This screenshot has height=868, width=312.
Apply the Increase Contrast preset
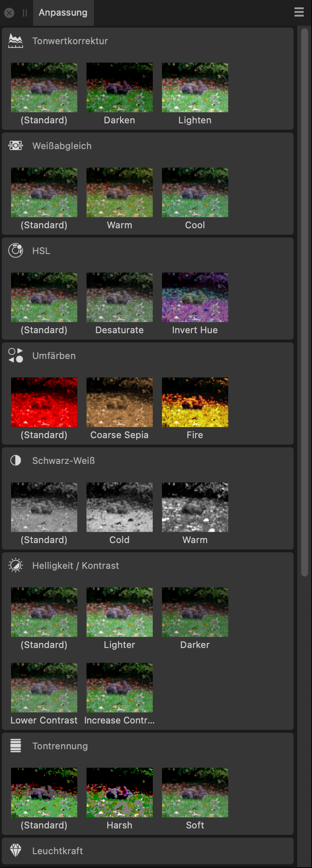point(120,688)
